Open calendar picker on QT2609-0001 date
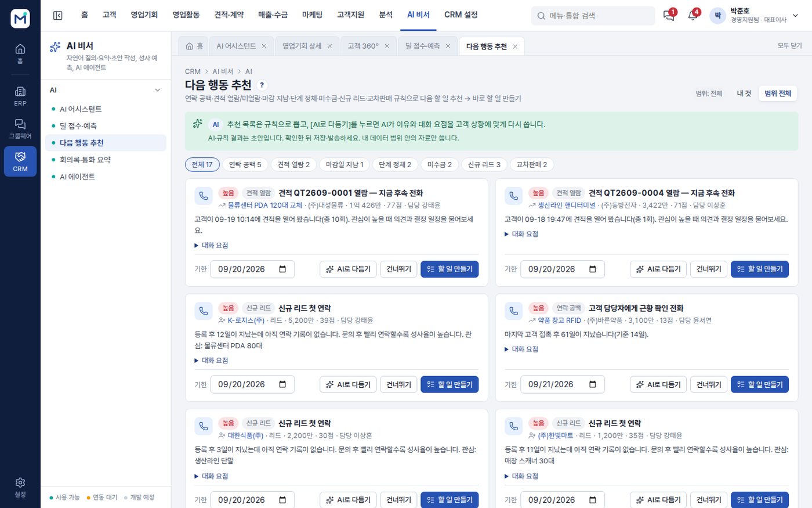This screenshot has height=508, width=812. (x=282, y=269)
